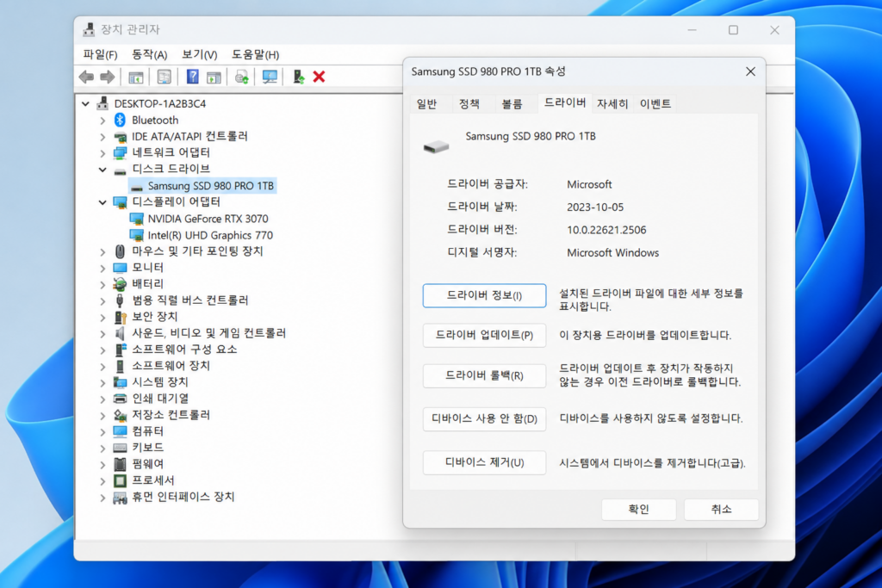Expand the 모니터 category

point(102,268)
